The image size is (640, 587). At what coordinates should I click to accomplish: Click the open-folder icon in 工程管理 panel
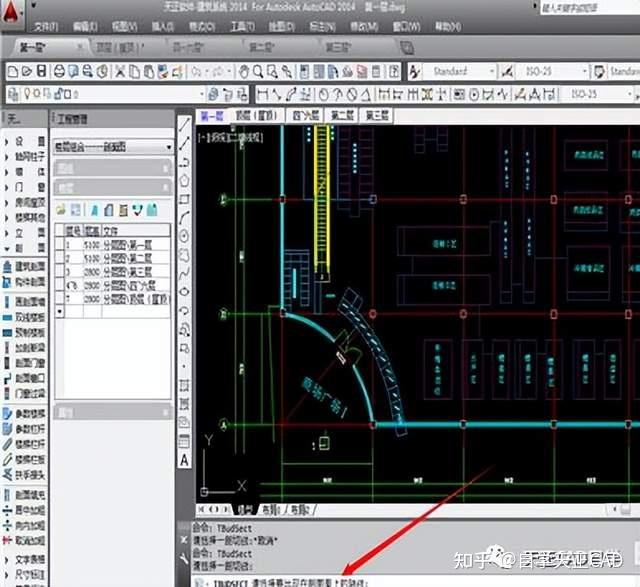point(61,210)
